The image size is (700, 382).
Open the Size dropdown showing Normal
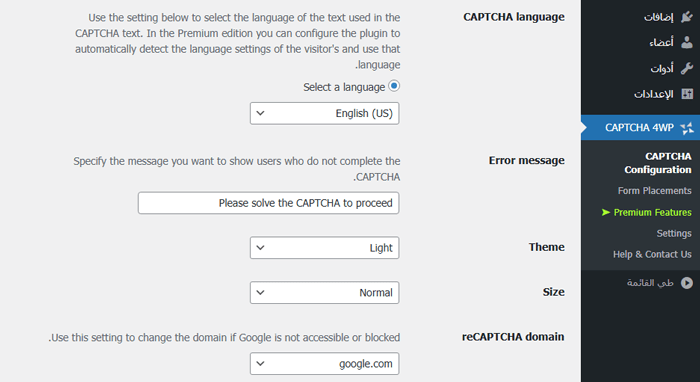coord(325,293)
